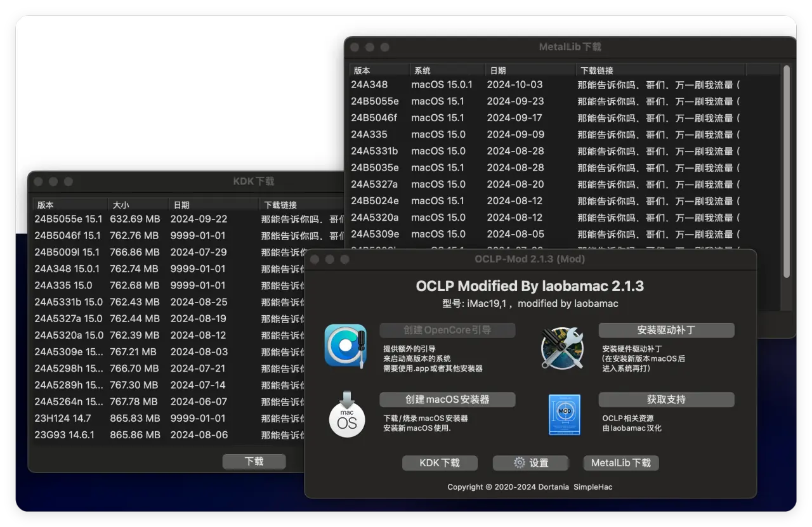The height and width of the screenshot is (527, 812).
Task: Click the dimmed 创建OpenCore引导 button
Action: pos(447,330)
